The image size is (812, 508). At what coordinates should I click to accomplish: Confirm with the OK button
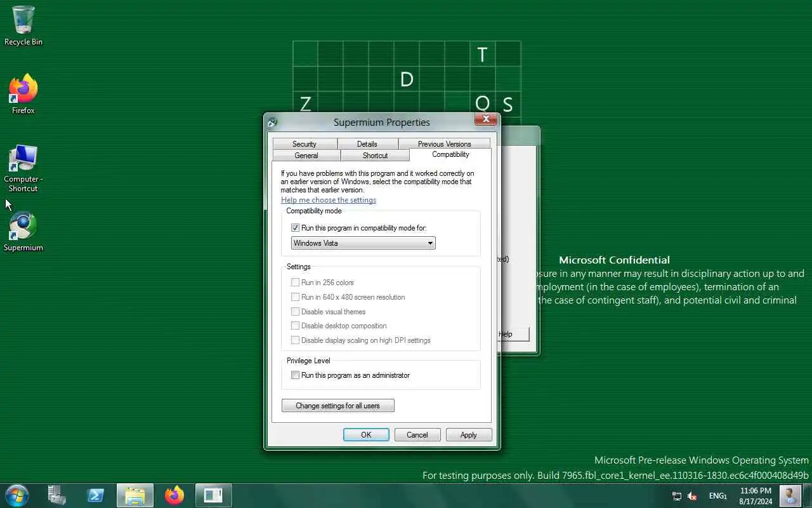point(366,435)
